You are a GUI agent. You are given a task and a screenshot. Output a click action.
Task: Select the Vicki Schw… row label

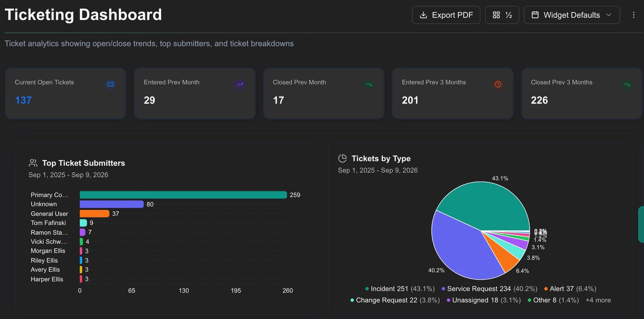coord(49,242)
